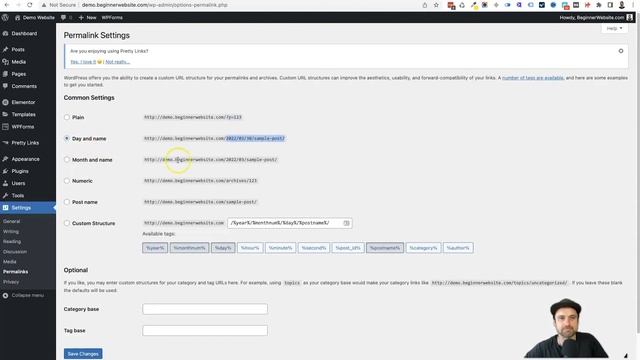
Task: Open Media settings submenu
Action: (x=10, y=262)
